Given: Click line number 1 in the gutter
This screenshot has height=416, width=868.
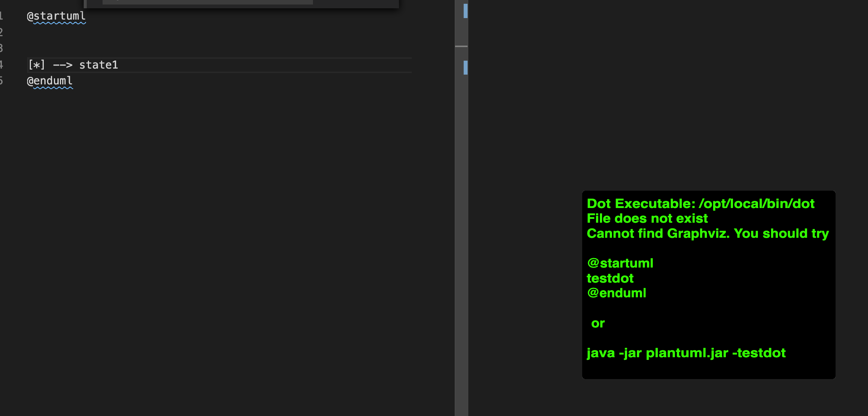Looking at the screenshot, I should click(2, 16).
